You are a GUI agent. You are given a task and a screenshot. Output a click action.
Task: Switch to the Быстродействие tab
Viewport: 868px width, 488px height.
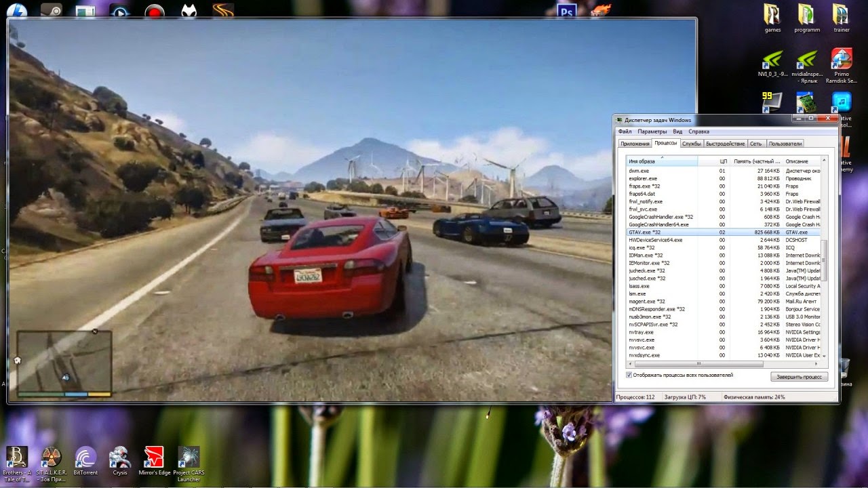[725, 144]
